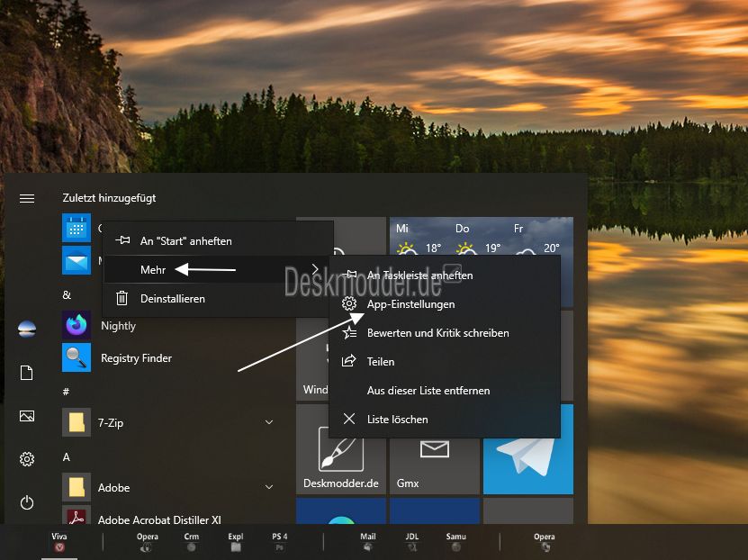Expand the hamburger menu in Start
This screenshot has height=560, width=748.
[x=27, y=198]
